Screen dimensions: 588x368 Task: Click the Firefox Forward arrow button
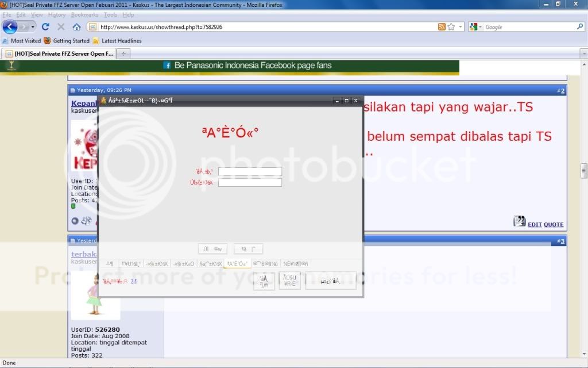tap(24, 27)
